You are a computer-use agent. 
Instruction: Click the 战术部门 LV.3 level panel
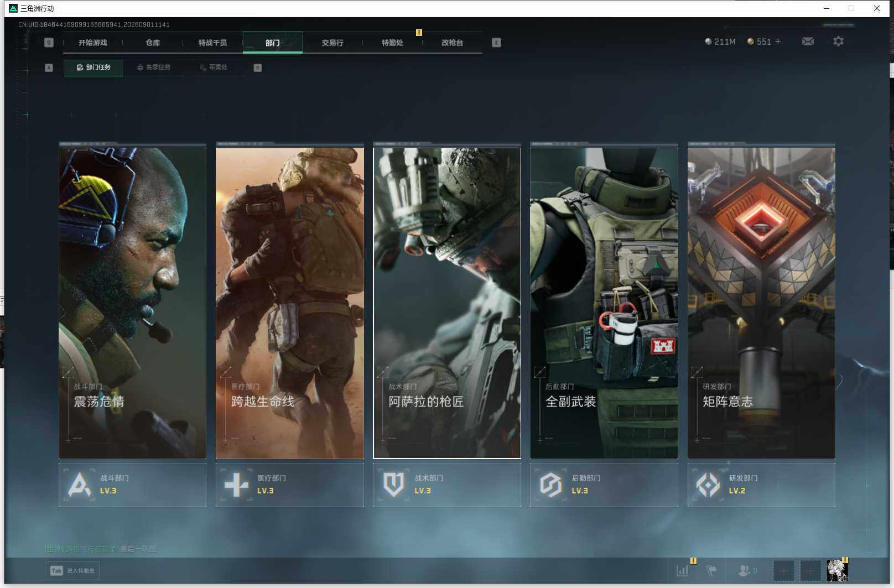coord(446,485)
